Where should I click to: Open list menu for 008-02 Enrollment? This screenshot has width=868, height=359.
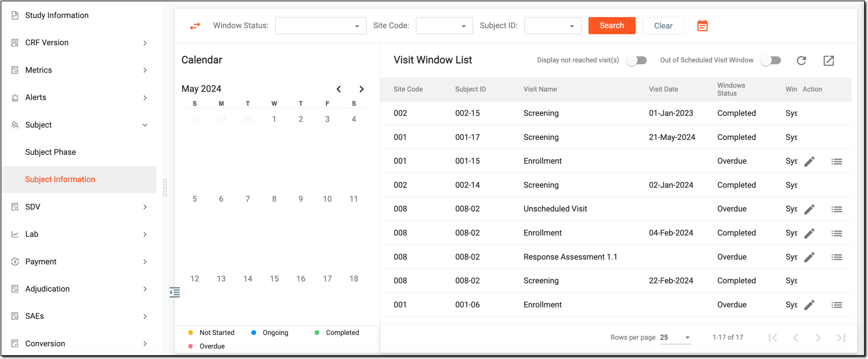[x=837, y=233]
